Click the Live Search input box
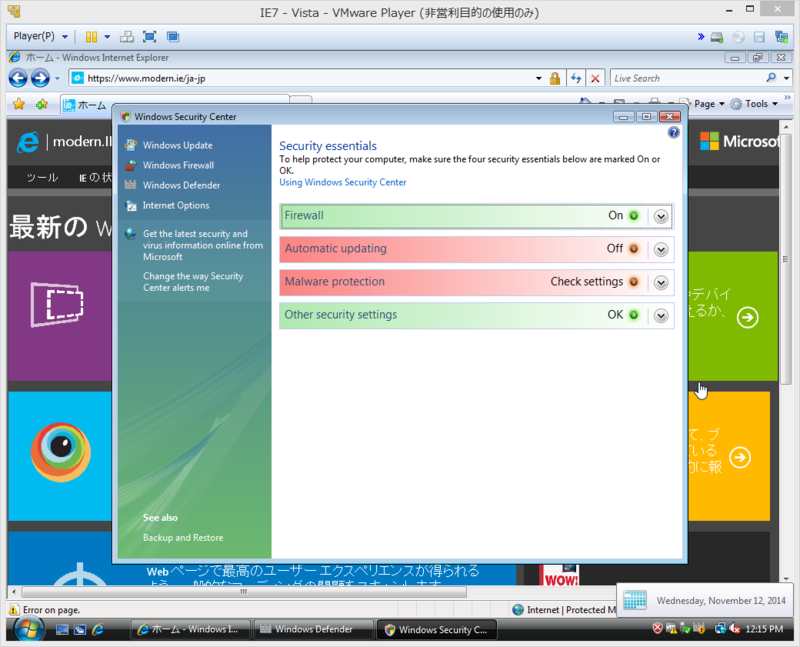 (686, 79)
